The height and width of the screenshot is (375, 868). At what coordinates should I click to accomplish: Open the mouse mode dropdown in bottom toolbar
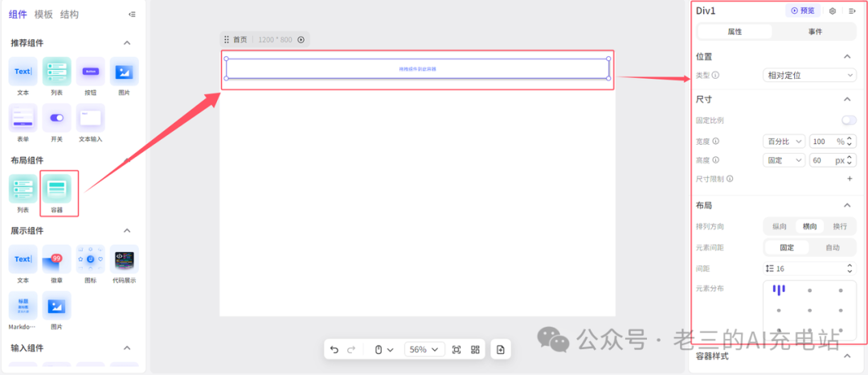tap(384, 349)
